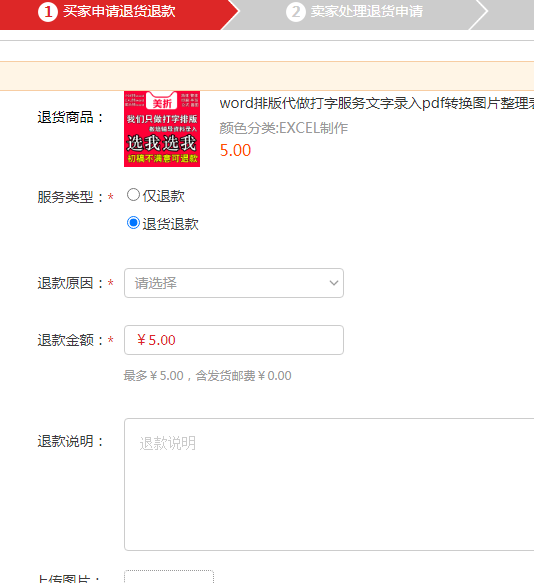
Task: Click the orange 5.00 product price
Action: (235, 150)
